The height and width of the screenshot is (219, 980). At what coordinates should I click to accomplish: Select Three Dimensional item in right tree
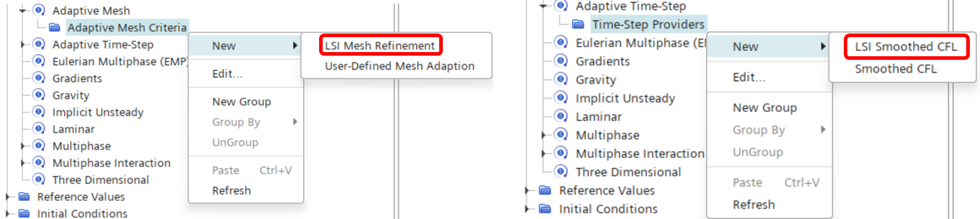[x=628, y=172]
